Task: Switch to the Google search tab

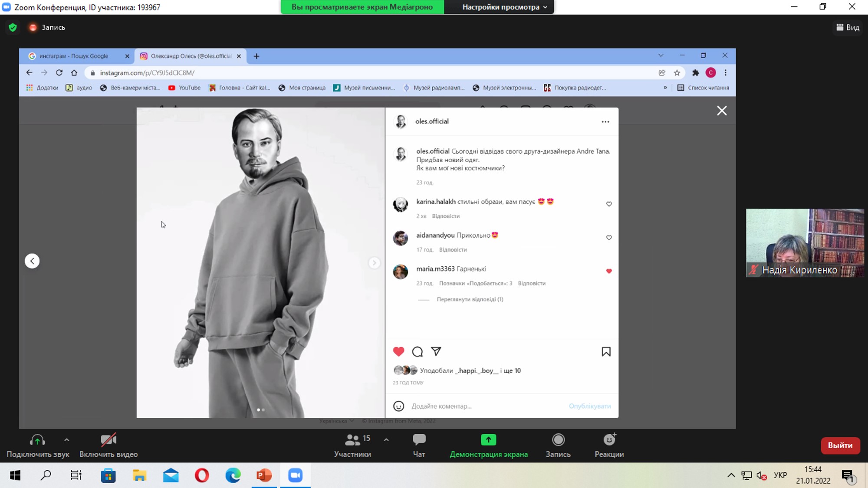Action: point(74,56)
